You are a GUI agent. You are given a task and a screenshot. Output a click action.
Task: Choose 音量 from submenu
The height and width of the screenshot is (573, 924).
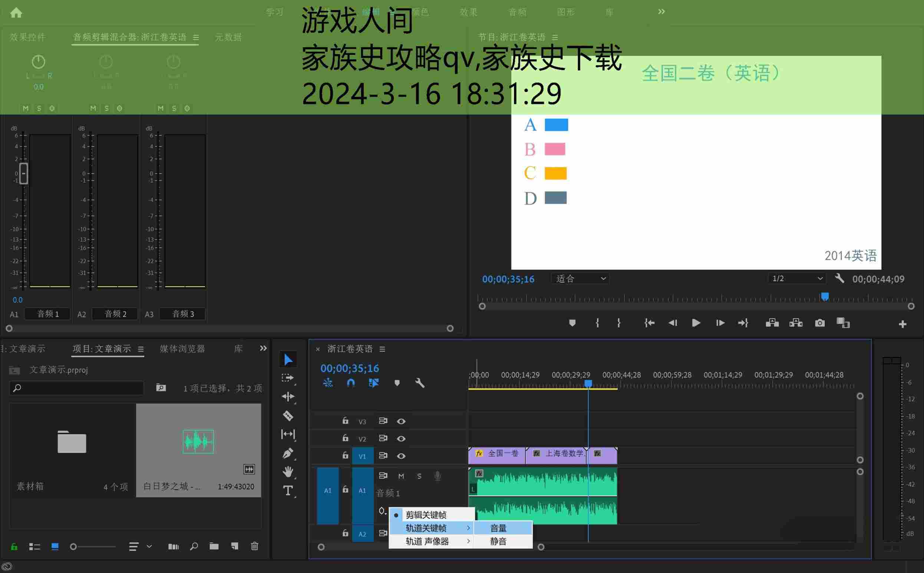pyautogui.click(x=503, y=528)
